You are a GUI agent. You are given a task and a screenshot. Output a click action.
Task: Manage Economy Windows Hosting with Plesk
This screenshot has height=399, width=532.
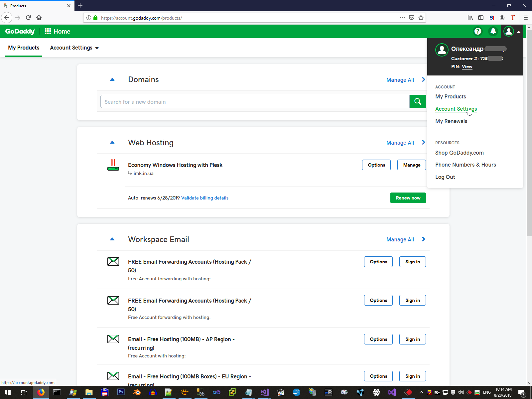(x=412, y=165)
